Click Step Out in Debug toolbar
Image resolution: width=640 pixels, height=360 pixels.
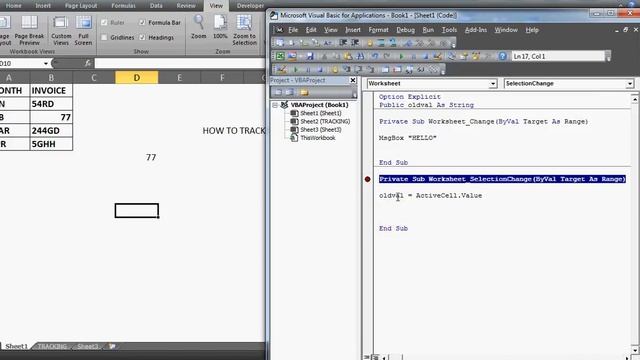370,70
